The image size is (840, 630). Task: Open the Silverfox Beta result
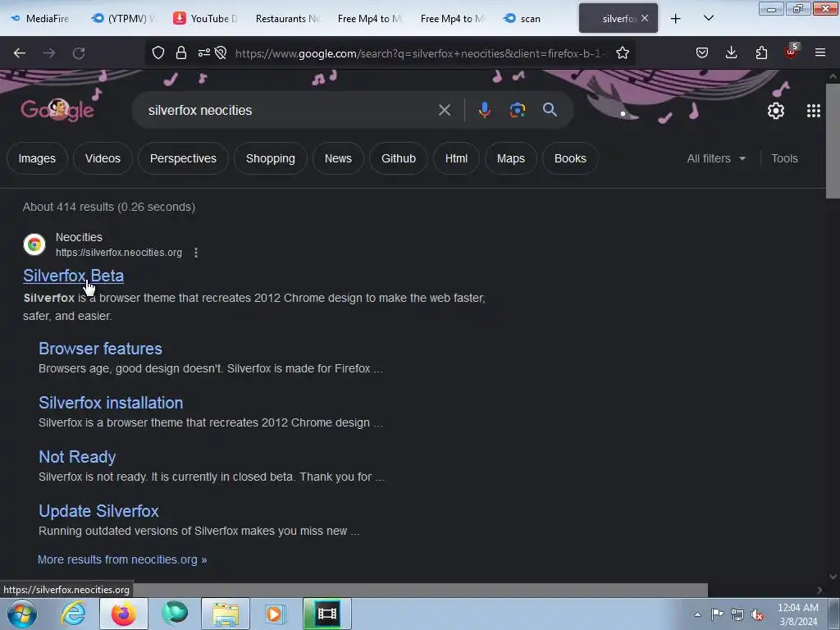[x=73, y=276]
